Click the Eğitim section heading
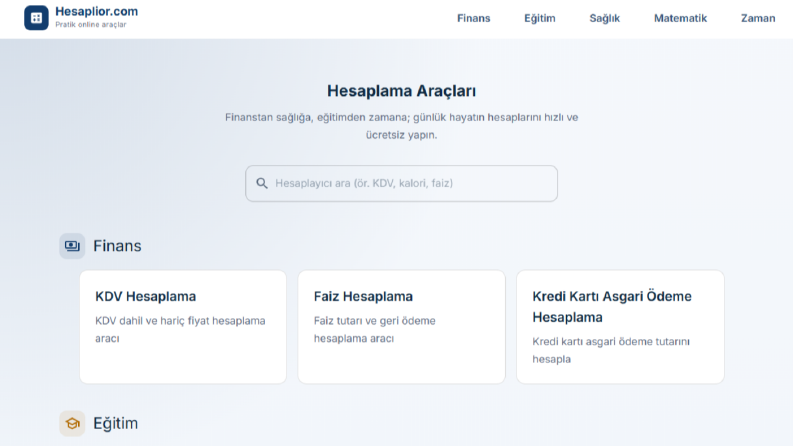793x446 pixels. (115, 423)
